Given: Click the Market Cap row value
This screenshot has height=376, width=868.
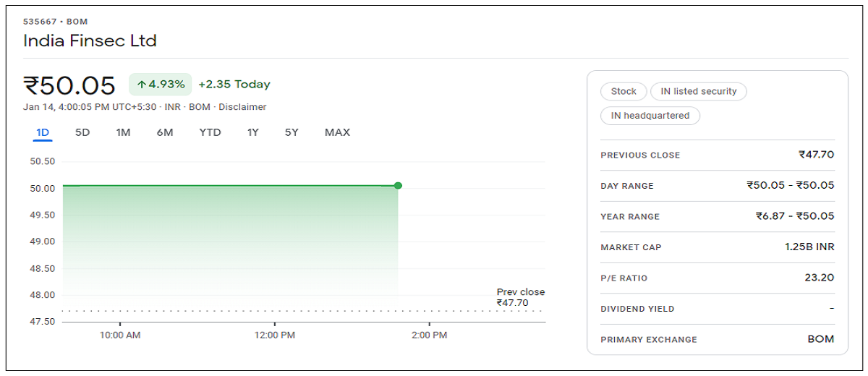Looking at the screenshot, I should click(x=809, y=247).
